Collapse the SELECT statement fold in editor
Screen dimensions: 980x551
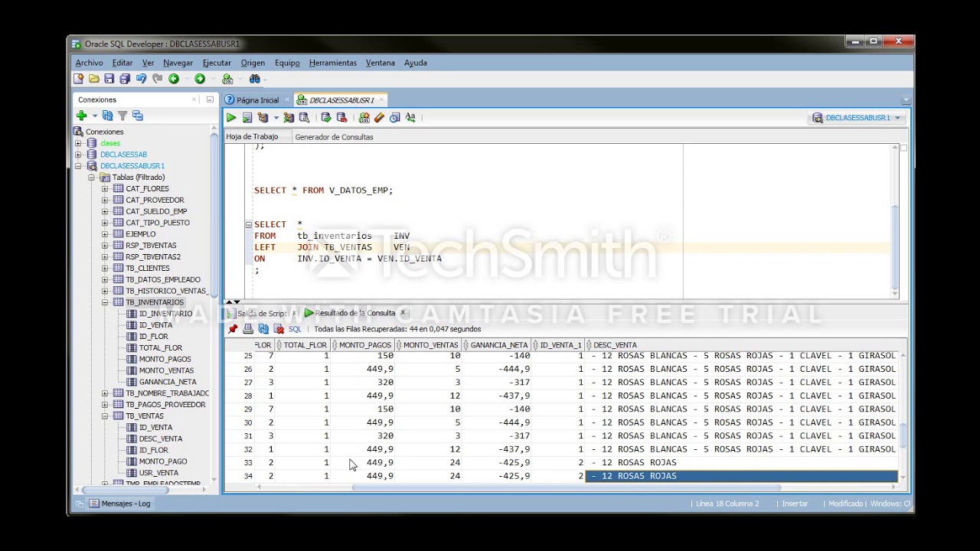(248, 224)
